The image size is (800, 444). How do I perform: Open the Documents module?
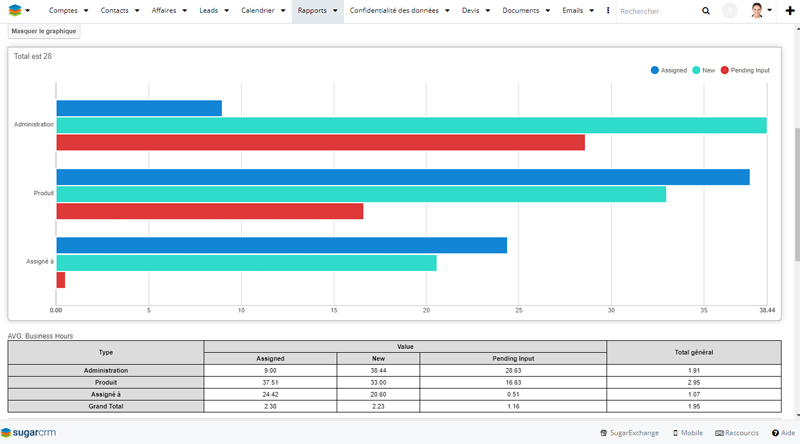coord(520,10)
